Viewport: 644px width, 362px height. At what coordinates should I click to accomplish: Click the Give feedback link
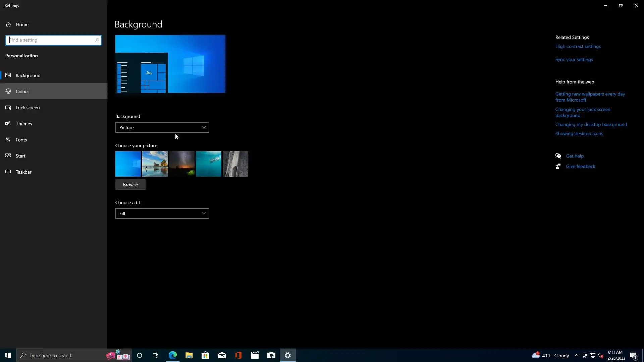(x=580, y=166)
